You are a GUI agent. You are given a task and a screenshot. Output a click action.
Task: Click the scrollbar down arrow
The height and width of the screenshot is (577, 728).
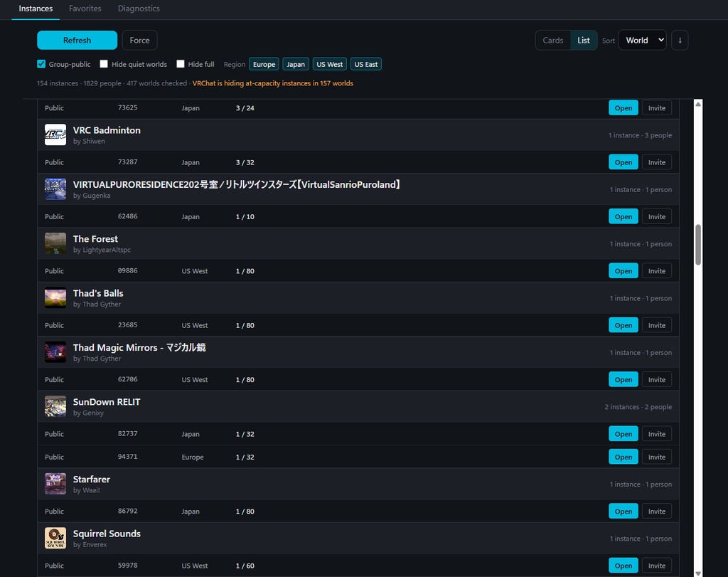[698, 573]
